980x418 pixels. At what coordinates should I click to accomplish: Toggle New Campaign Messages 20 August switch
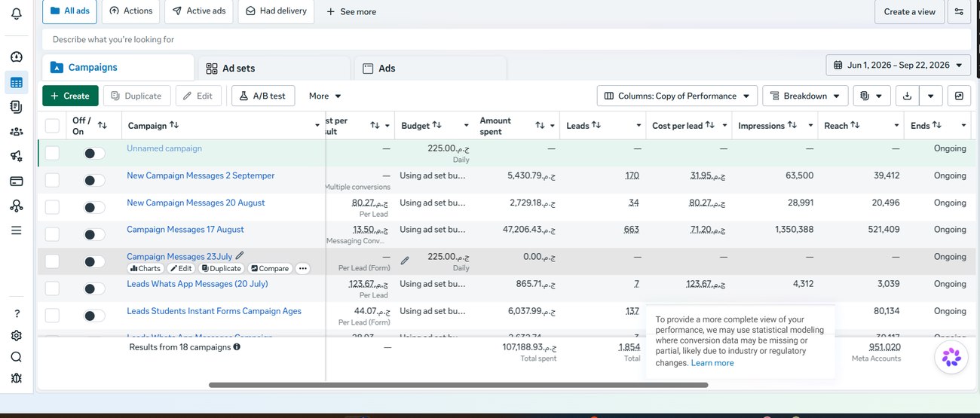tap(94, 207)
